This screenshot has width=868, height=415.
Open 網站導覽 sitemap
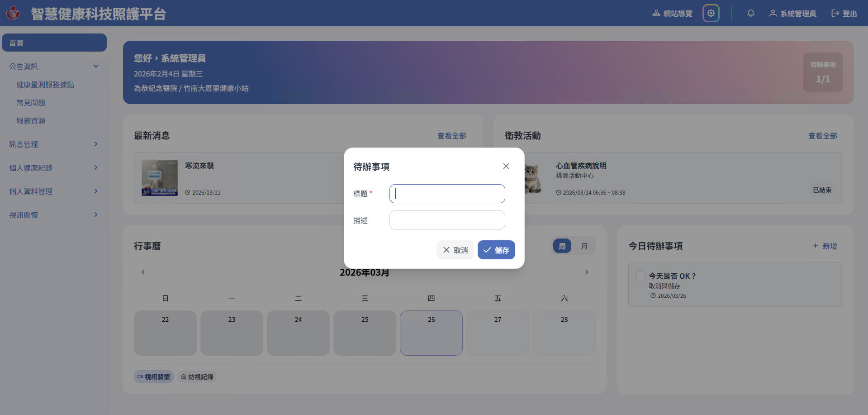click(672, 14)
